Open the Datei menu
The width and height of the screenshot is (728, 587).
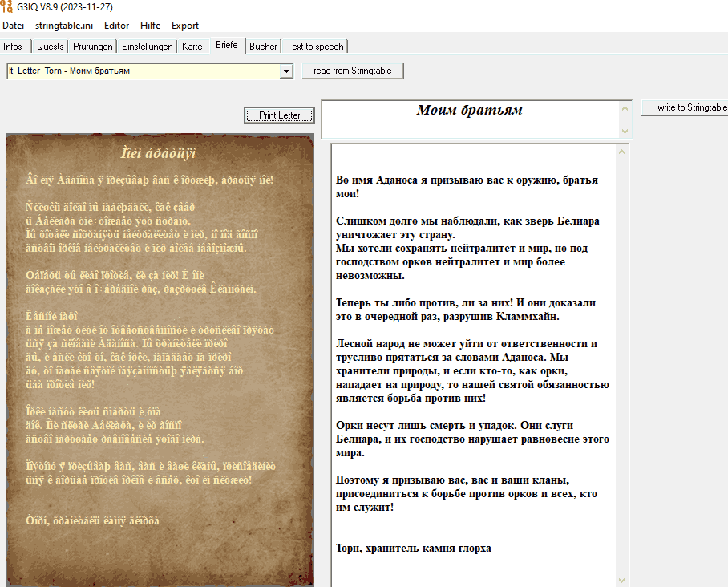[13, 26]
